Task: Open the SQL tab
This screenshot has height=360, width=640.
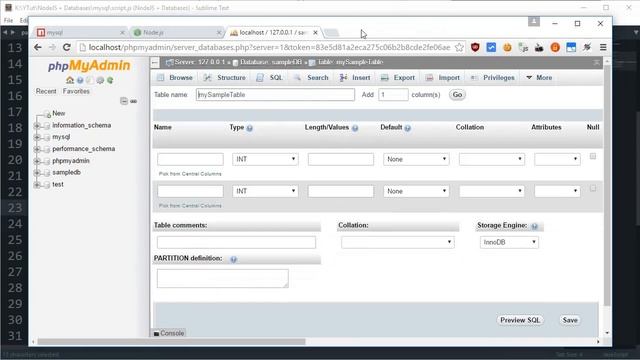Action: (269, 78)
